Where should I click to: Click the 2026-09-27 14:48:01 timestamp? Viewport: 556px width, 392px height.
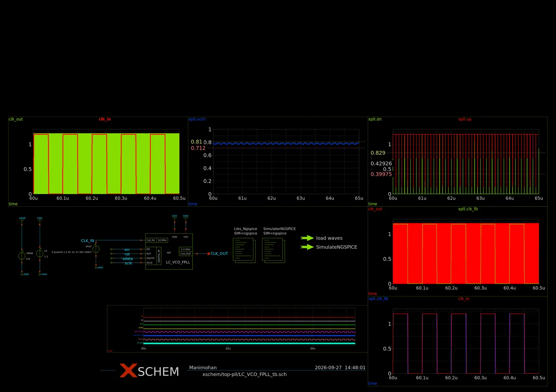coord(340,368)
